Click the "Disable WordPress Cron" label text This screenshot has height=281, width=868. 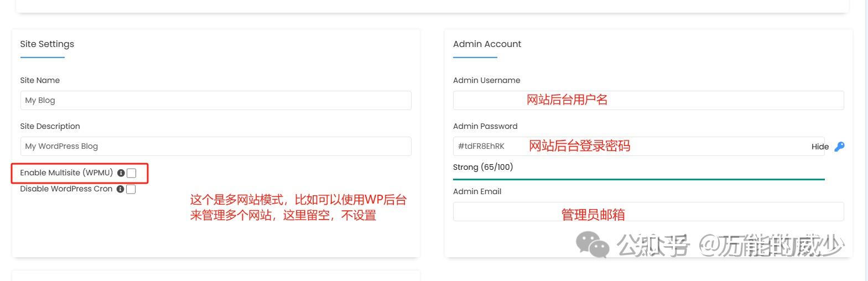(x=66, y=189)
